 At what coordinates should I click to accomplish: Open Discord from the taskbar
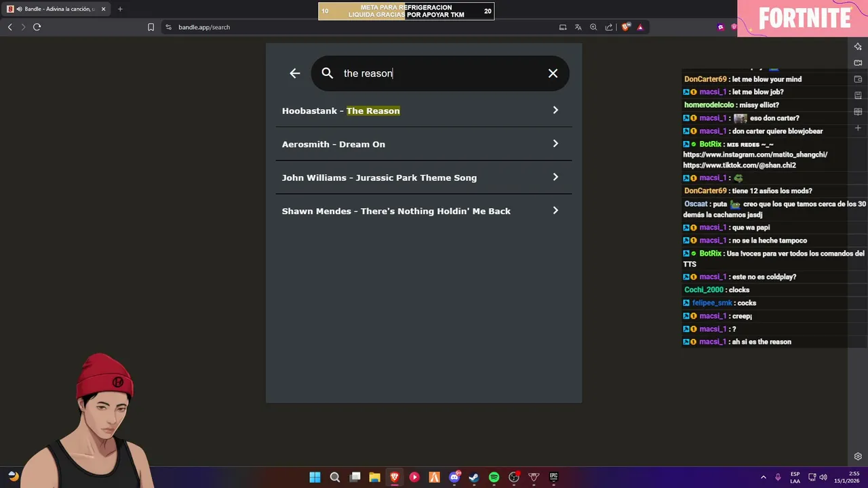click(454, 477)
